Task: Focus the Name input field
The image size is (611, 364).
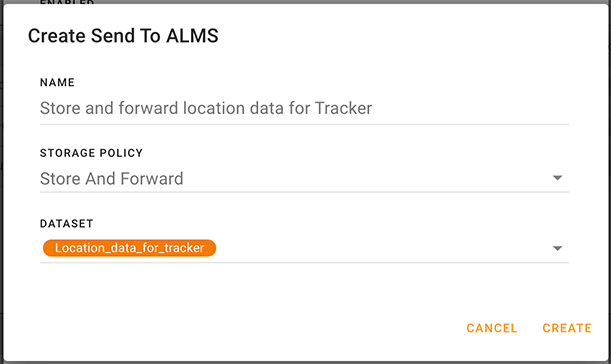Action: pyautogui.click(x=304, y=108)
